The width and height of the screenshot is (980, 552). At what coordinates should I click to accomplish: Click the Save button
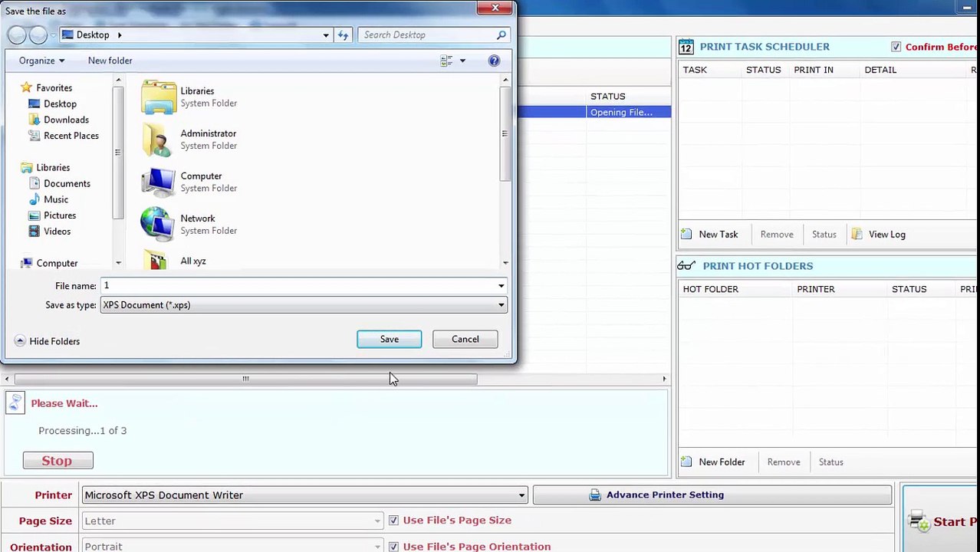389,339
